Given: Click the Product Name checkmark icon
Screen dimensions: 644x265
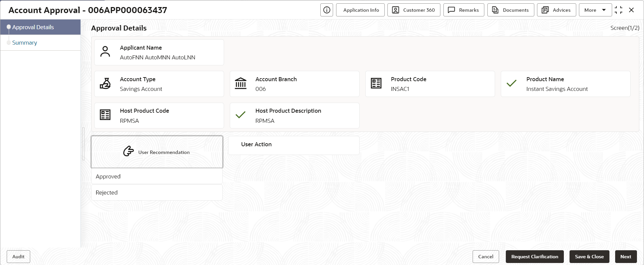Looking at the screenshot, I should pos(512,84).
